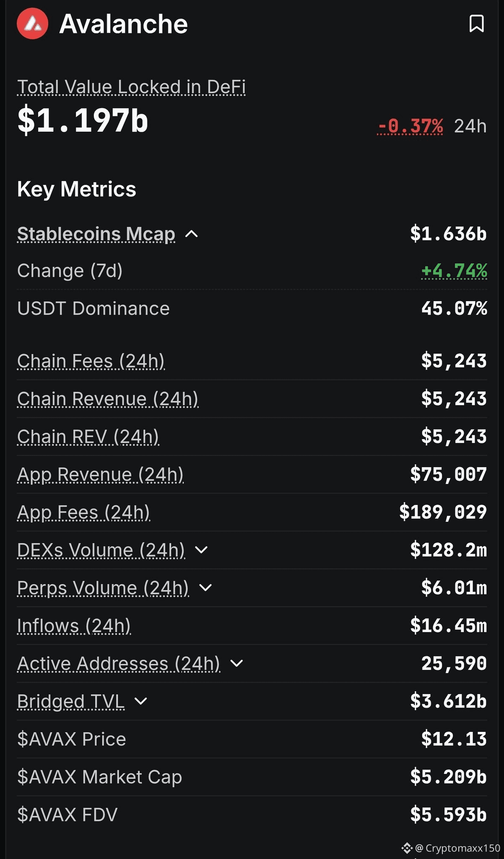Screen dimensions: 504x859
Task: Open the Chain Revenue (24h) link
Action: point(108,399)
